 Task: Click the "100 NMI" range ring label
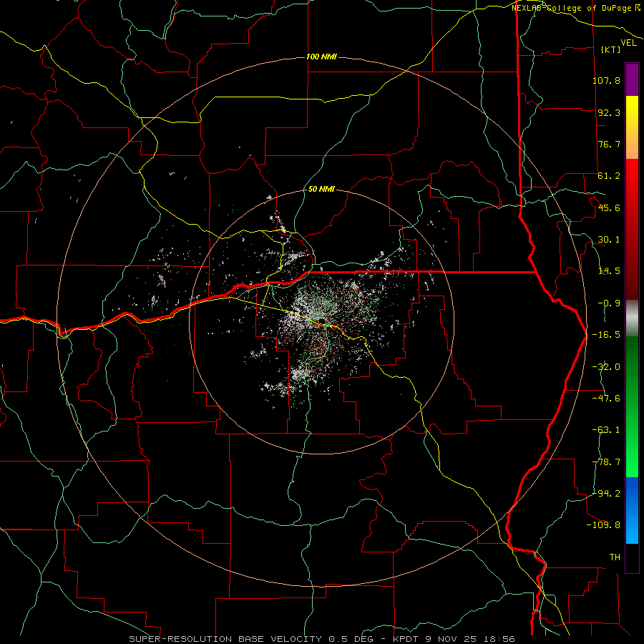[321, 57]
